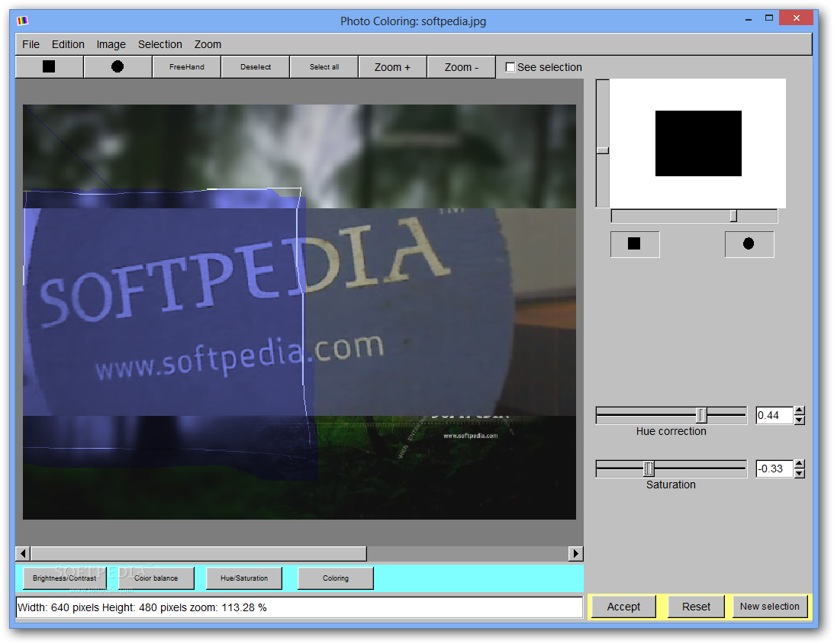Switch to the Coloring panel
The height and width of the screenshot is (644, 834).
(x=336, y=578)
